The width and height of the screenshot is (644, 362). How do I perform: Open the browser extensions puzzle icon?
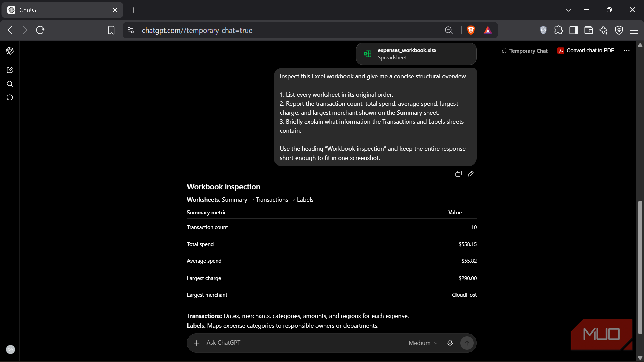point(559,30)
